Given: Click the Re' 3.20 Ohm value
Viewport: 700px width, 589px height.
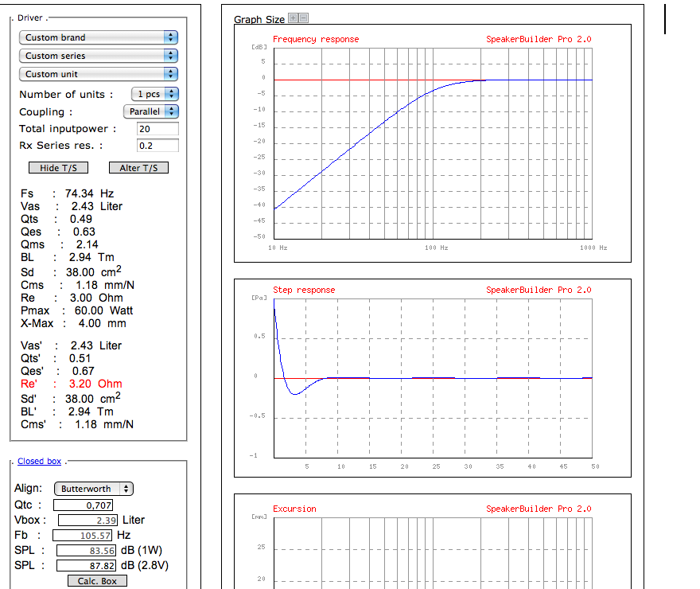Looking at the screenshot, I should click(72, 384).
